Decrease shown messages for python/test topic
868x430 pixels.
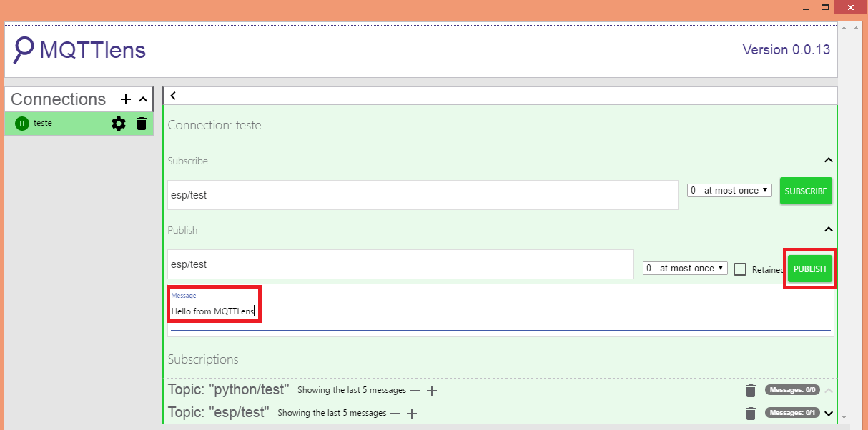(x=415, y=390)
